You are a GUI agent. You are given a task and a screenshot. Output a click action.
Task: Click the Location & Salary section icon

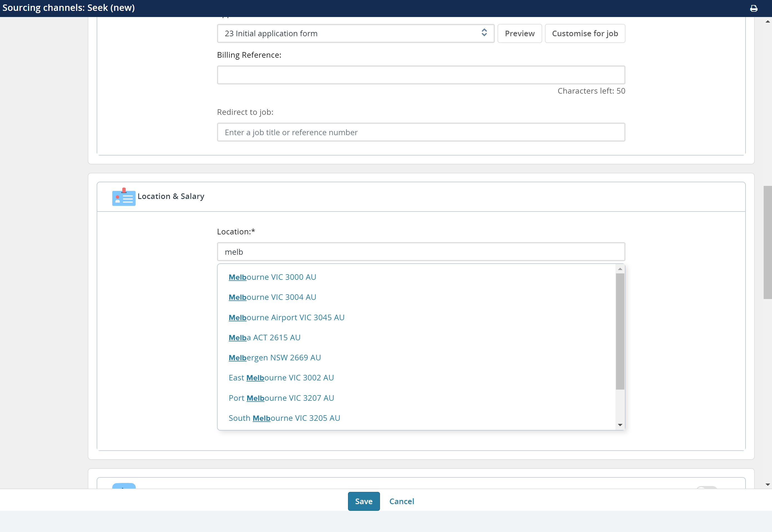[x=124, y=197]
